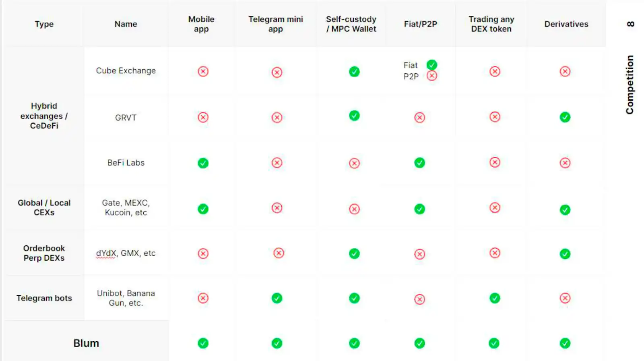Screen dimensions: 644x361
Task: Click the vertical Competition slide title
Action: 630,85
